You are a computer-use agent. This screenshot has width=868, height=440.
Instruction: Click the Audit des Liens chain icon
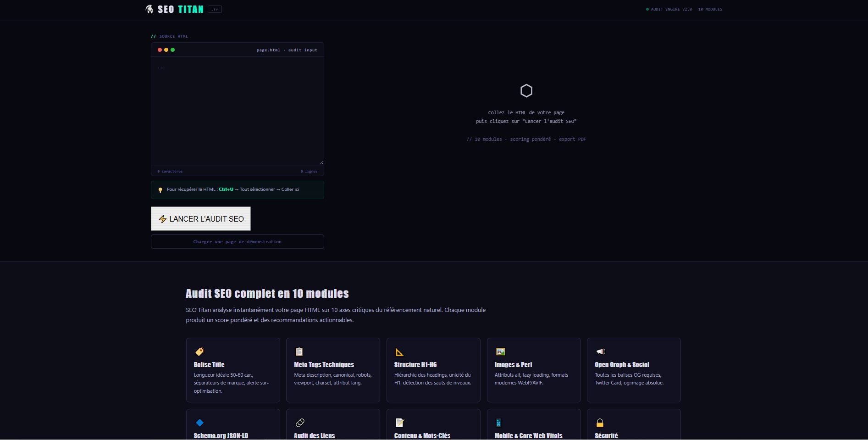[300, 423]
